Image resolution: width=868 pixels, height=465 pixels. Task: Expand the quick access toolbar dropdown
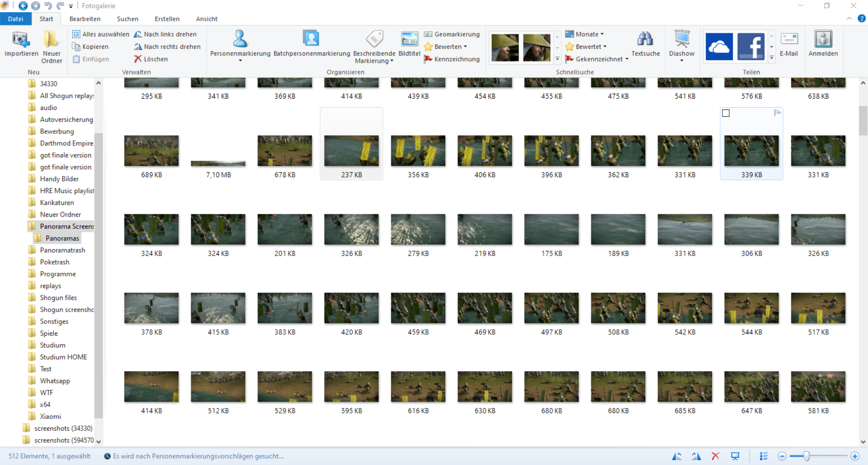click(x=71, y=6)
